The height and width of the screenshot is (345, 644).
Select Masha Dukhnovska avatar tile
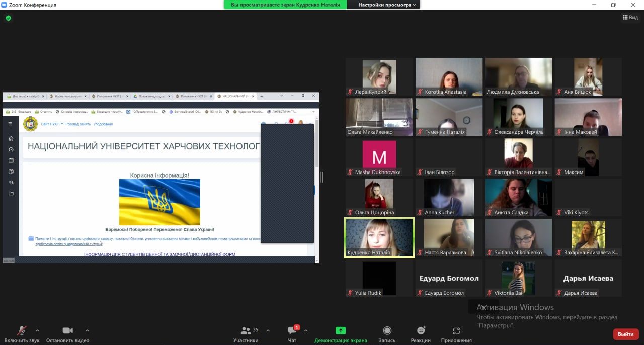click(379, 157)
